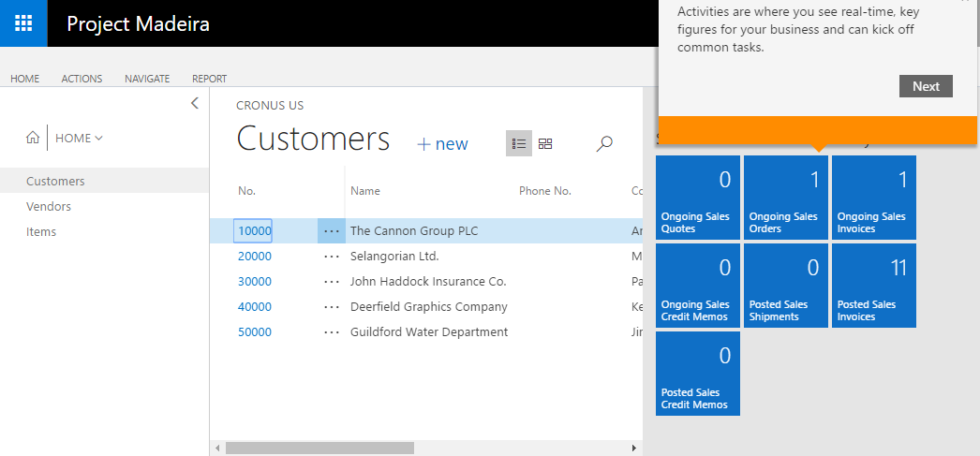Expand the HOME dropdown in sidebar
This screenshot has width=980, height=456.
click(79, 138)
